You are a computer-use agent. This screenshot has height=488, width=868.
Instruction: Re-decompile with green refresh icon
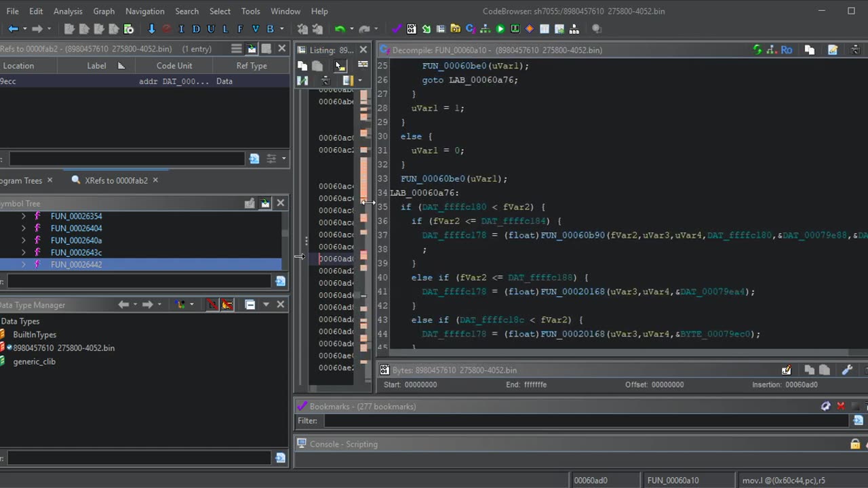(x=757, y=49)
